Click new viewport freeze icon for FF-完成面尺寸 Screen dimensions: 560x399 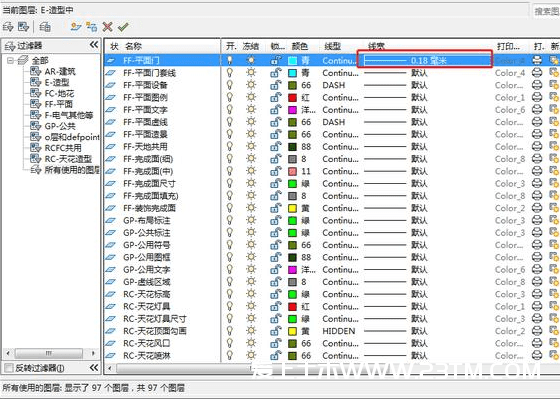coord(554,184)
